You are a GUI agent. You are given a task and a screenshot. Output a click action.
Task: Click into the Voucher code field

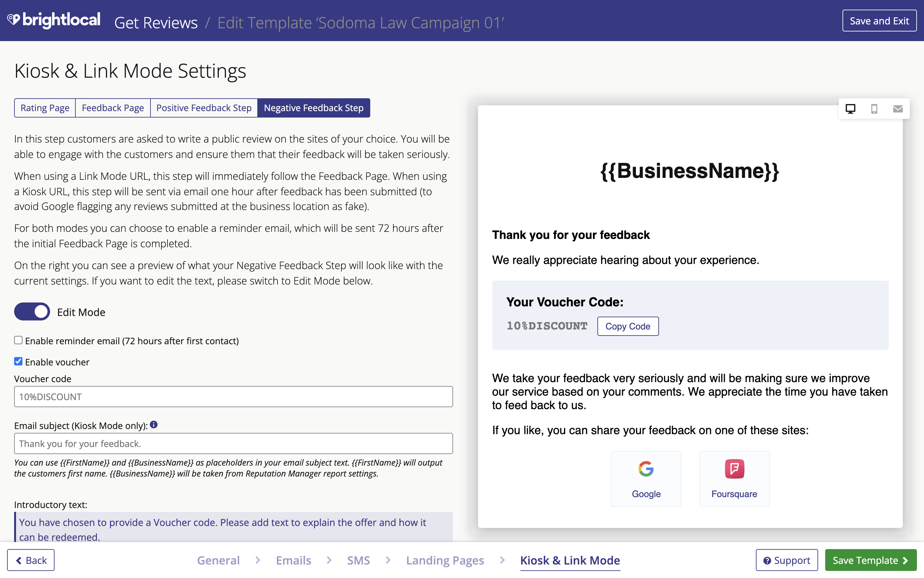tap(233, 397)
